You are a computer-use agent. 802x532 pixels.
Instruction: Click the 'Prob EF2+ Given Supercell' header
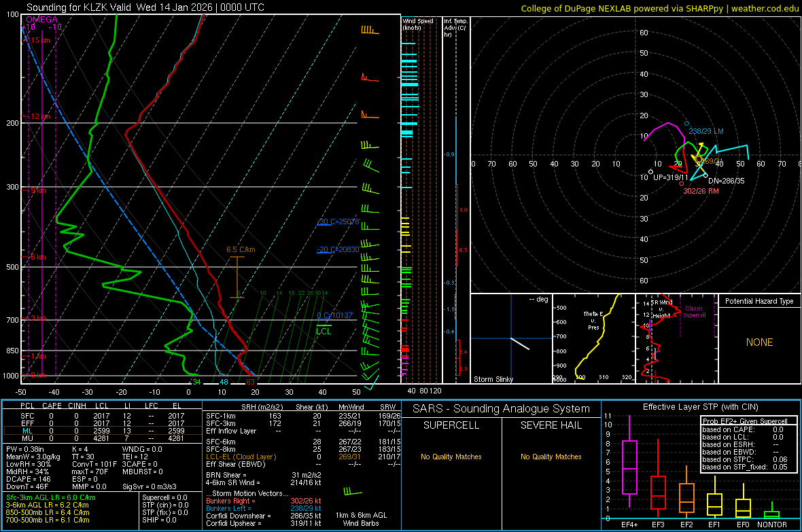click(x=745, y=421)
